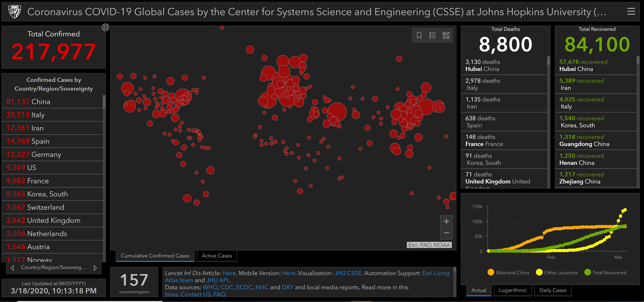644x302 pixels.
Task: Click the Johns Hopkins shield logo
Action: pyautogui.click(x=14, y=12)
